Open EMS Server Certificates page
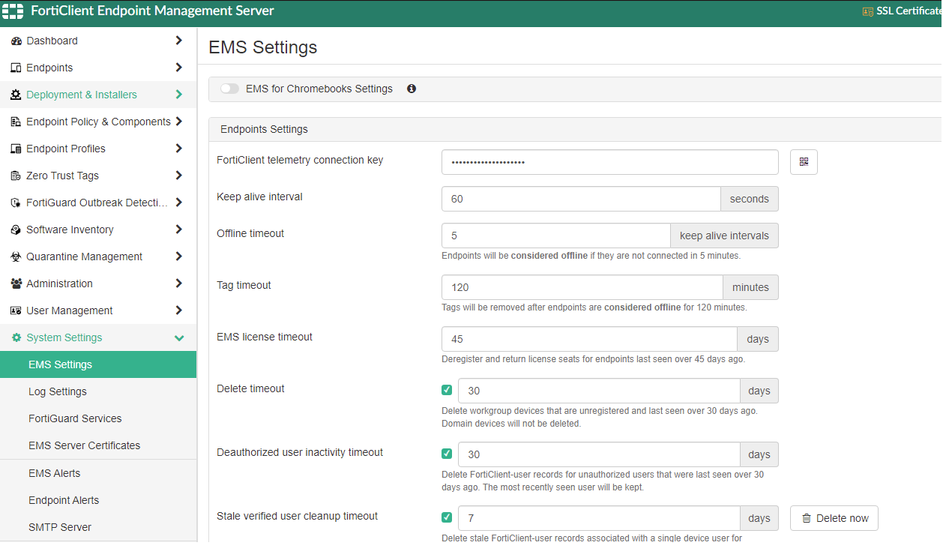This screenshot has width=943, height=543. point(84,446)
